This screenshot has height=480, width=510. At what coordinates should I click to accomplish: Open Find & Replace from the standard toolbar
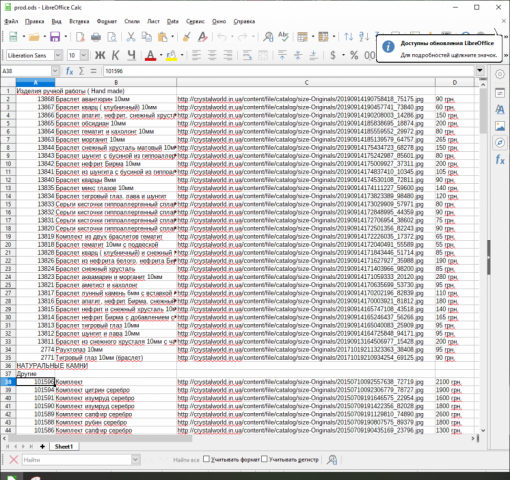(x=268, y=37)
